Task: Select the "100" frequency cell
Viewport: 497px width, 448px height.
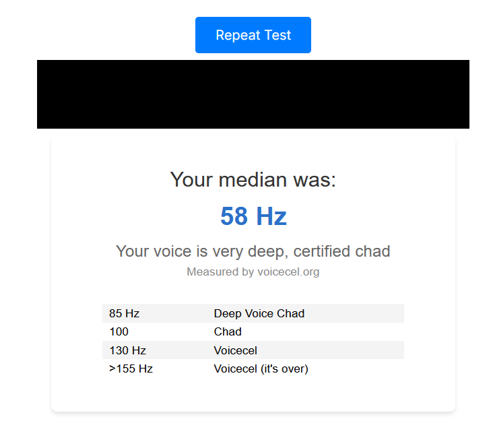Action: 119,331
